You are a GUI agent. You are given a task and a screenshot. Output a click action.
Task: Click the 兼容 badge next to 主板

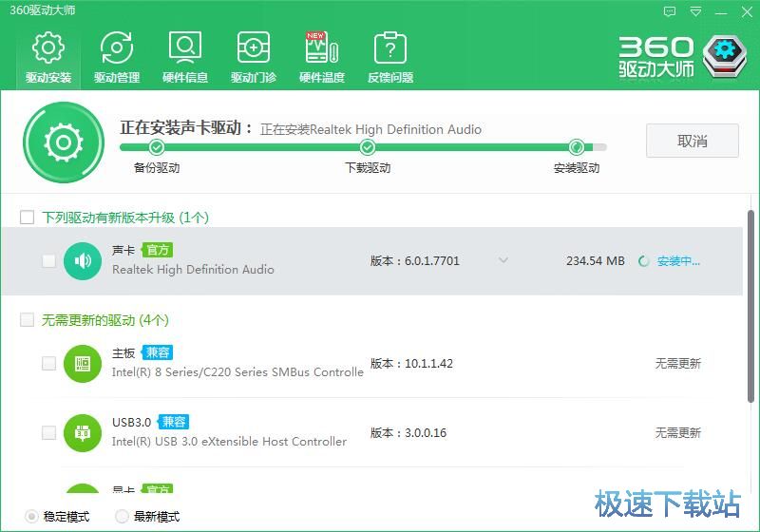(x=158, y=352)
